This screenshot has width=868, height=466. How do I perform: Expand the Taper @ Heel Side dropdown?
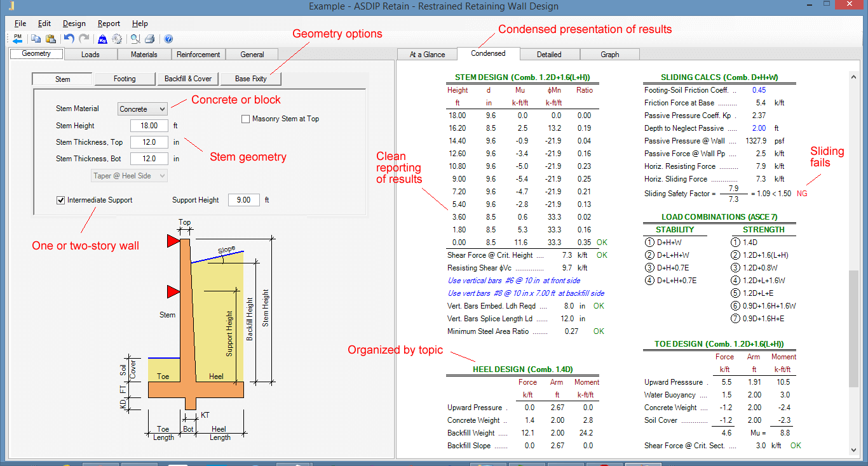point(130,176)
